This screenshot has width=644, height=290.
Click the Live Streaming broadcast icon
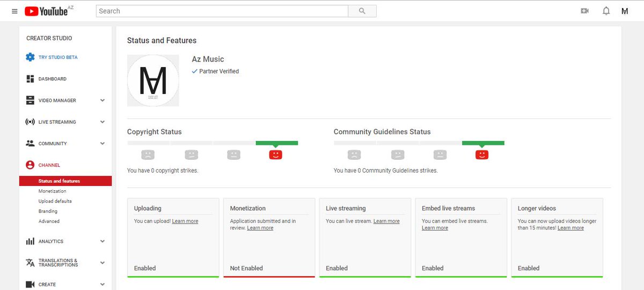coord(30,122)
